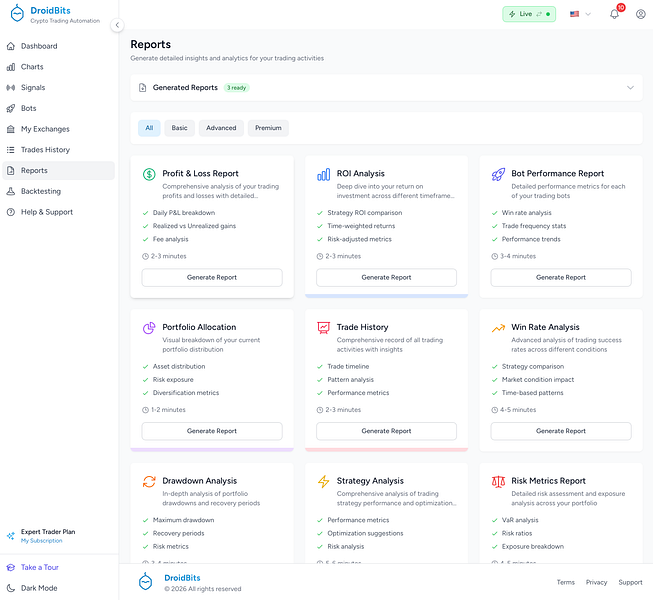Screen dimensions: 653x600
Task: Click the Drawdown Analysis refresh icon
Action: [149, 481]
